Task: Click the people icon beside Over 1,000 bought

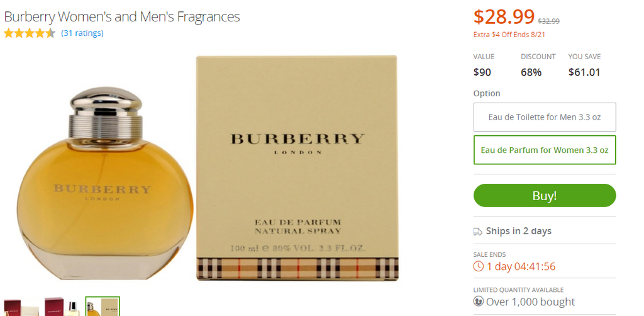Action: [x=478, y=302]
